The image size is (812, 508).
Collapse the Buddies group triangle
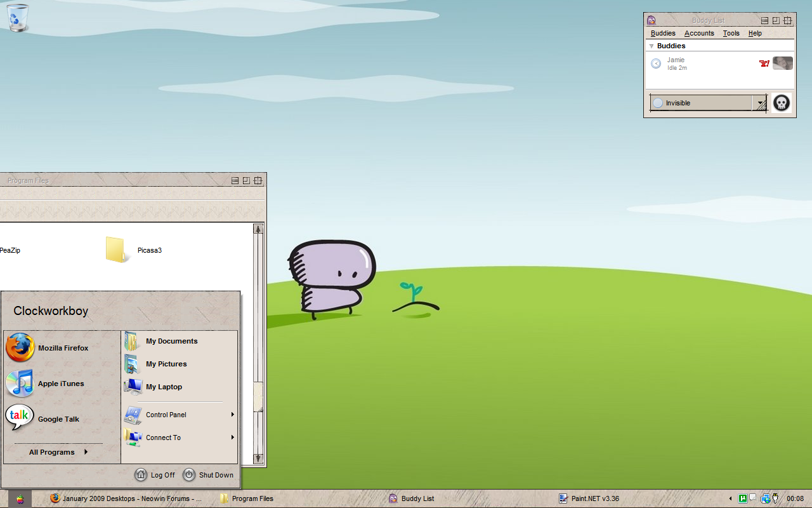click(x=651, y=46)
